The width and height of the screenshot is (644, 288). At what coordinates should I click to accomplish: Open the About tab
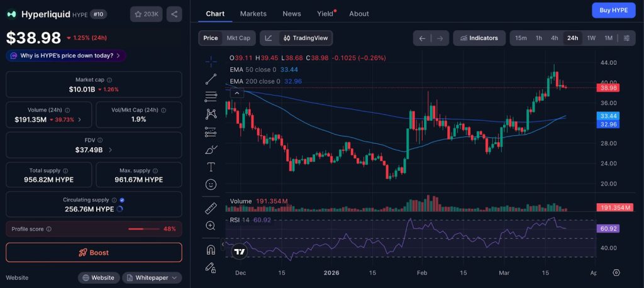[359, 14]
